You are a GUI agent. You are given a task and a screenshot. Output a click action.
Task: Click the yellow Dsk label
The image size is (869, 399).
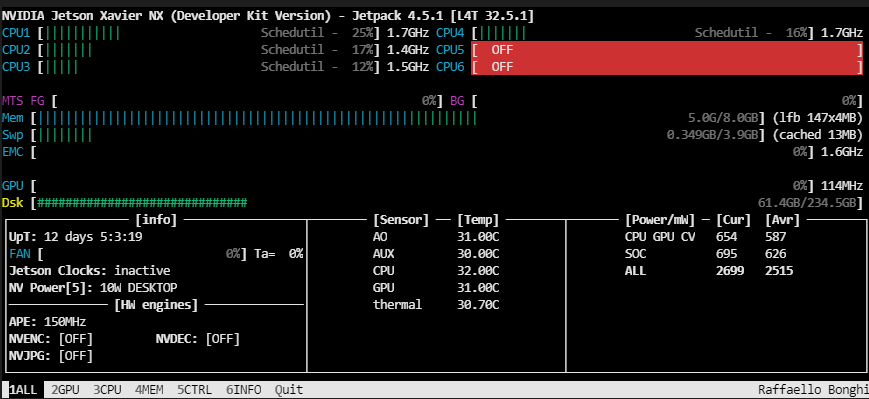13,202
